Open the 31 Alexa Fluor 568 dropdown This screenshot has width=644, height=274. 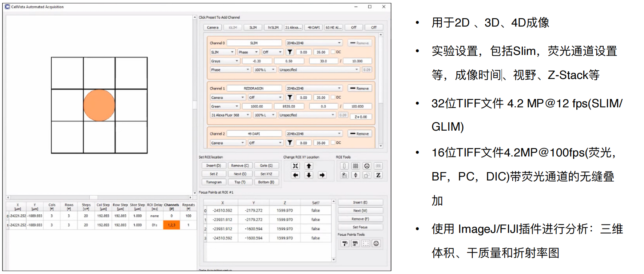(230, 115)
